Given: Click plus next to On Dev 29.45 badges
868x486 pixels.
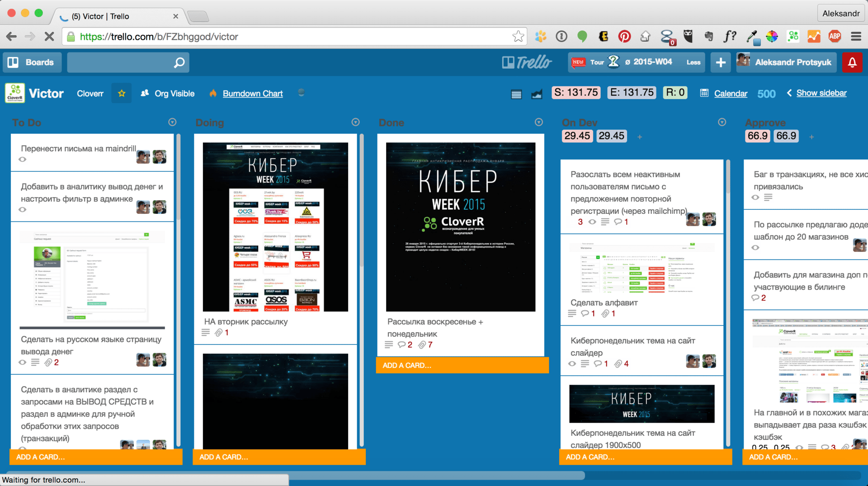Looking at the screenshot, I should point(640,137).
